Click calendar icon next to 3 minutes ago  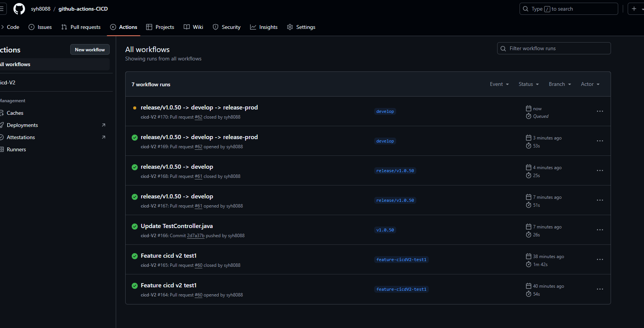coord(529,138)
